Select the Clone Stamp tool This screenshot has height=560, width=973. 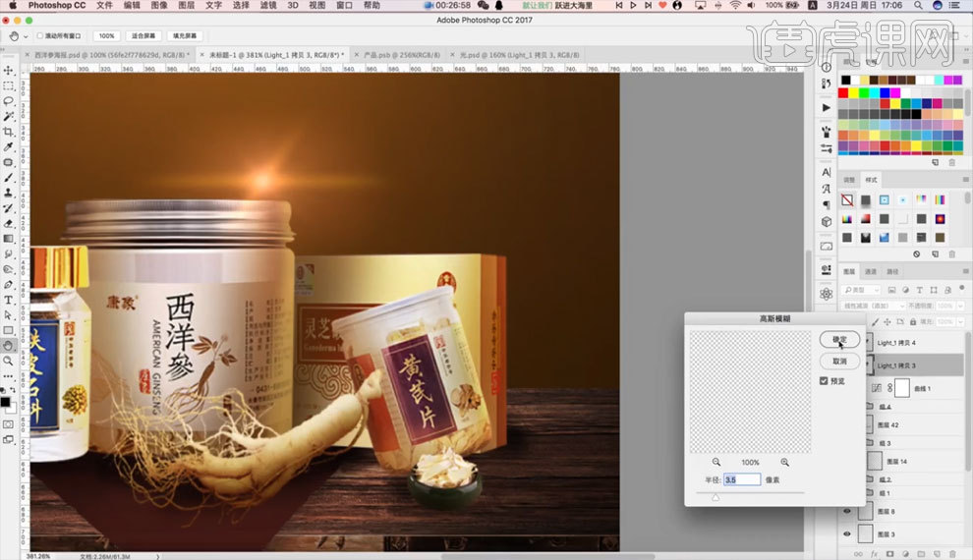point(9,193)
